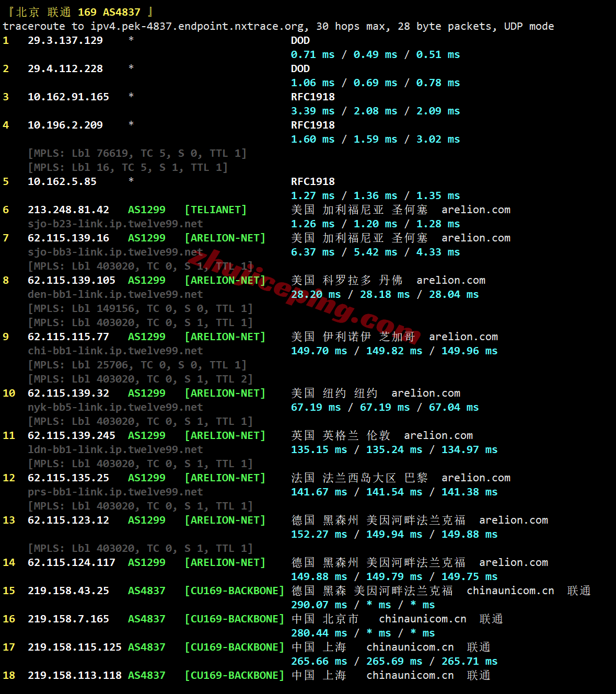Select IP address 62.115.139.32
Screen dimensions: 616x694
68,393
